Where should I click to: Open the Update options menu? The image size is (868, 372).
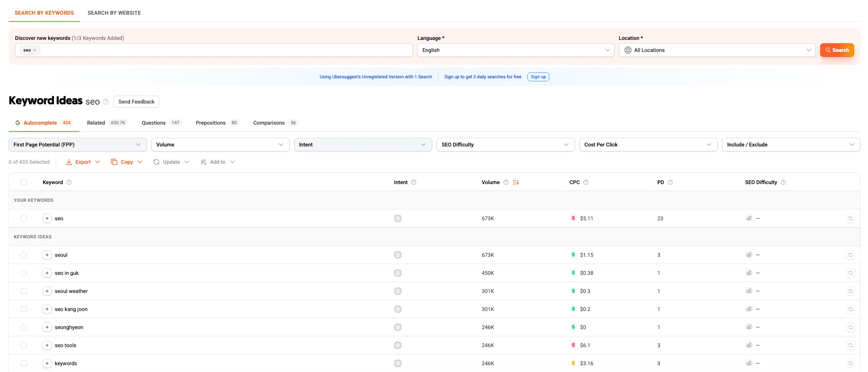coord(171,162)
